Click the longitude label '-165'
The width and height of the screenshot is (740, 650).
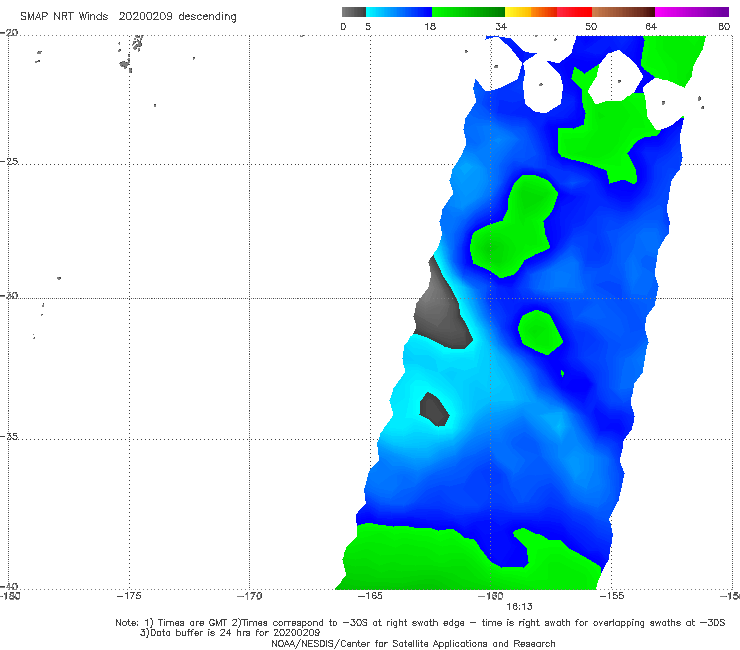click(370, 596)
